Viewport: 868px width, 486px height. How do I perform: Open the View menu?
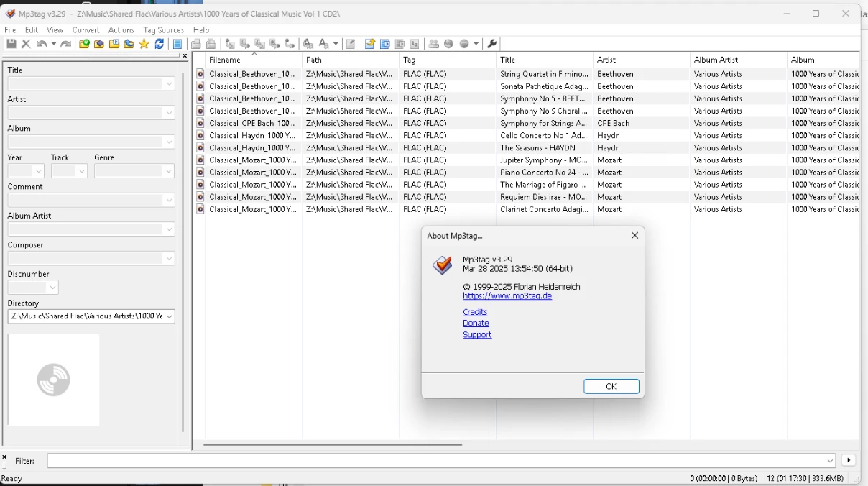[x=55, y=30]
